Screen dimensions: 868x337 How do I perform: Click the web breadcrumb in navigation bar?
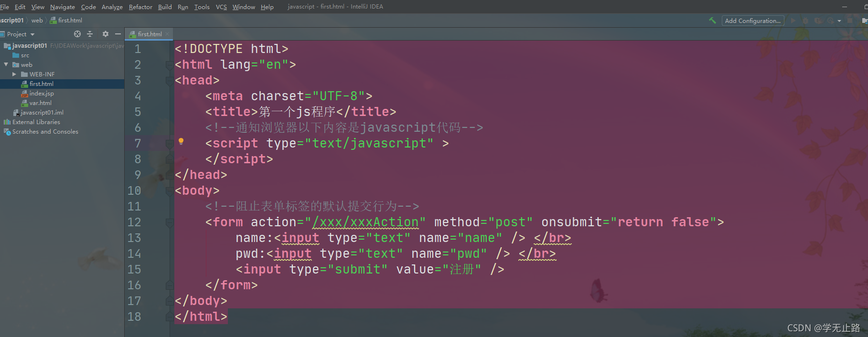tap(37, 21)
